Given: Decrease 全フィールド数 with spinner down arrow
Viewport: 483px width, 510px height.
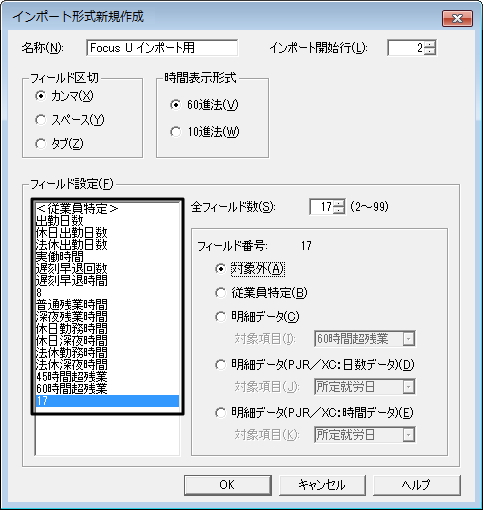Looking at the screenshot, I should point(339,211).
